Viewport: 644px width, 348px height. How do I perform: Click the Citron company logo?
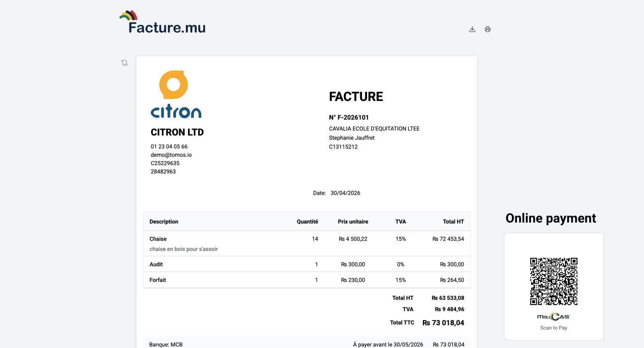[x=176, y=94]
